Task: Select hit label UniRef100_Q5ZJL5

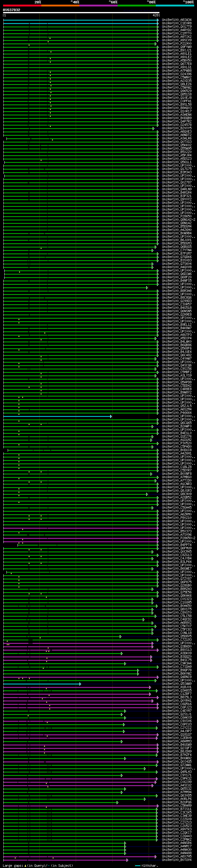Action: 177,406
